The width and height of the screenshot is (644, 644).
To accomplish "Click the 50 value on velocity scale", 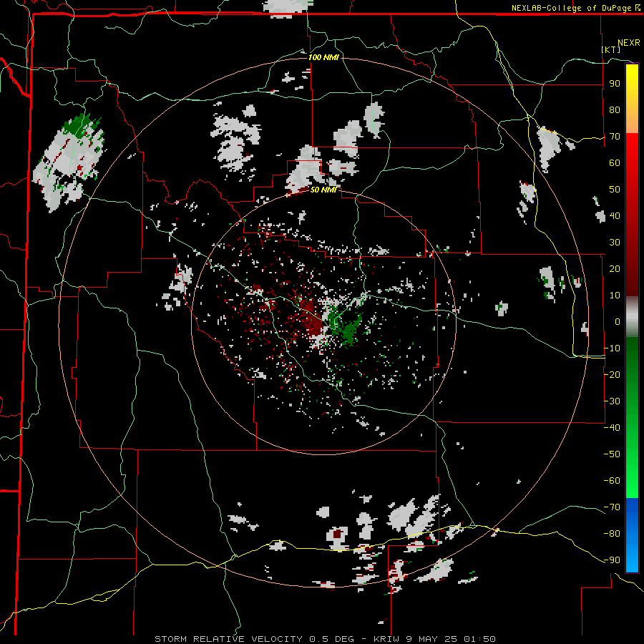I will pyautogui.click(x=615, y=190).
